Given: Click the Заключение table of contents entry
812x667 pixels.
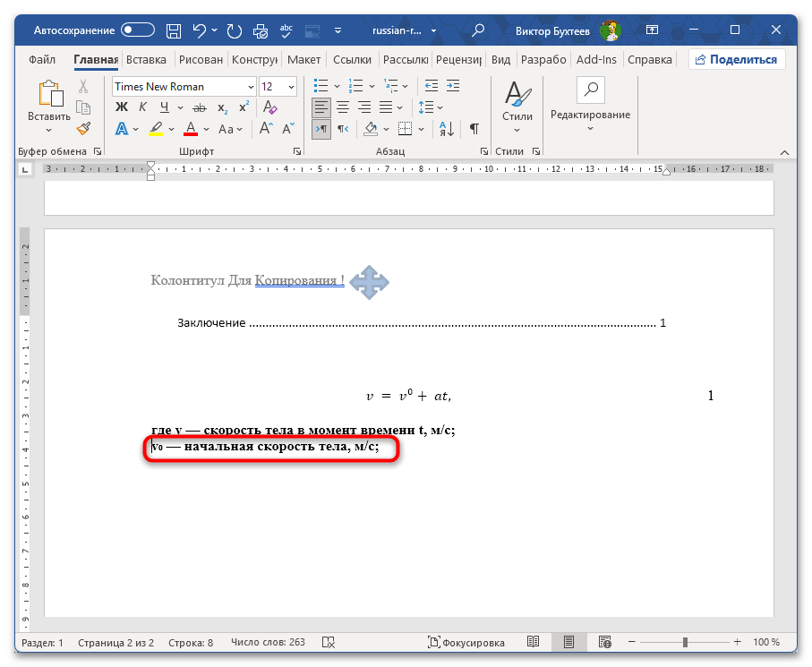Looking at the screenshot, I should click(x=422, y=323).
